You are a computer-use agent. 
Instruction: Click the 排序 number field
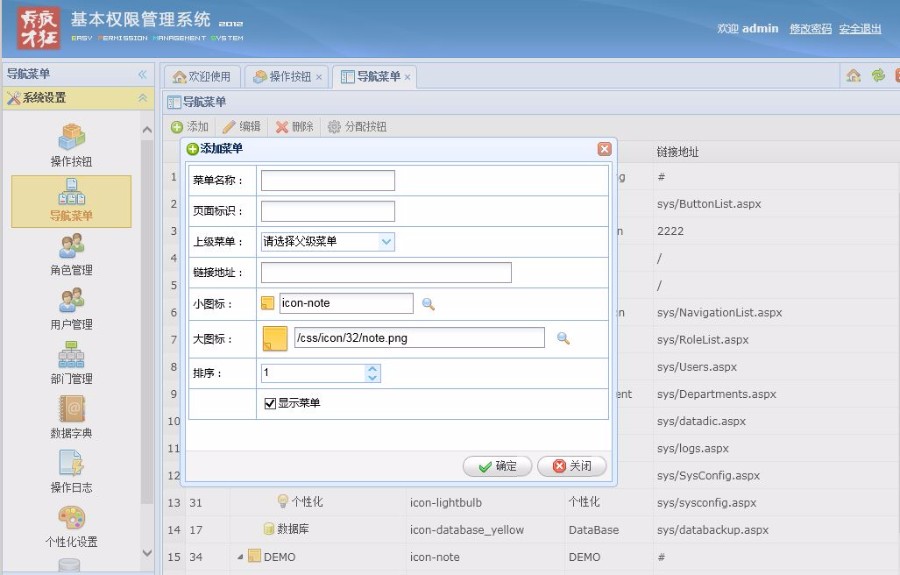click(313, 373)
